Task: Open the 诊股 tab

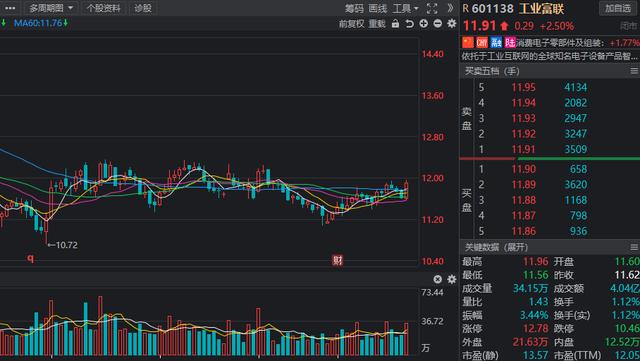Action: (143, 8)
